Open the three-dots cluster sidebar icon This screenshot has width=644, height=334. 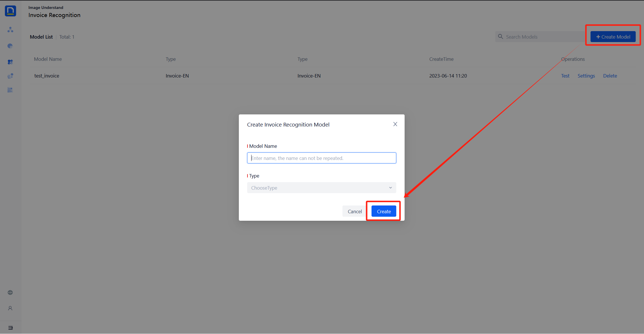point(10,30)
